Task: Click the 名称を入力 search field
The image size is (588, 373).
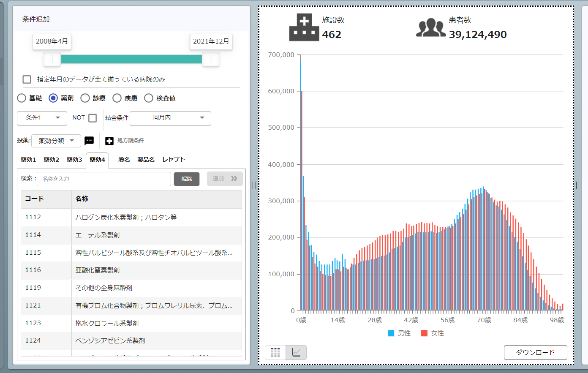Action: [x=104, y=179]
